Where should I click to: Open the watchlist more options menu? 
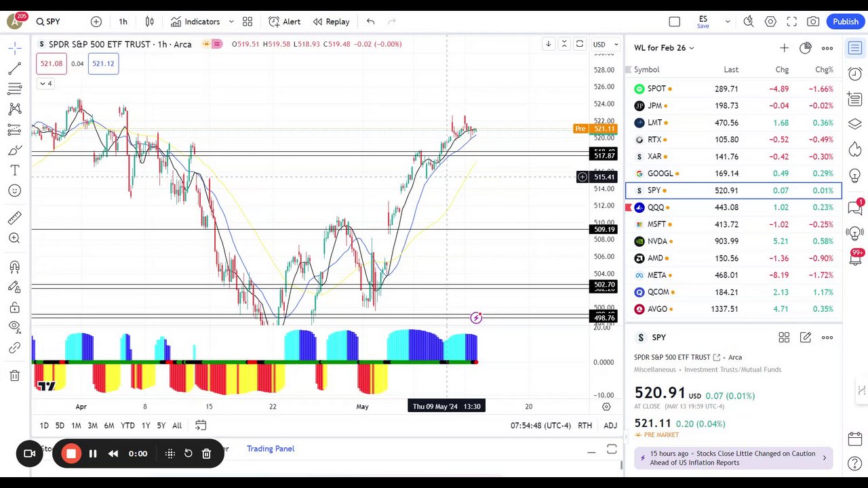[827, 48]
